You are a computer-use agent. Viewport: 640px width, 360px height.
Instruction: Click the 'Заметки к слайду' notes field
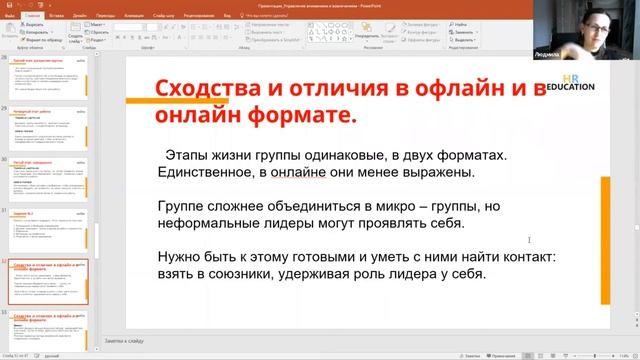point(124,341)
